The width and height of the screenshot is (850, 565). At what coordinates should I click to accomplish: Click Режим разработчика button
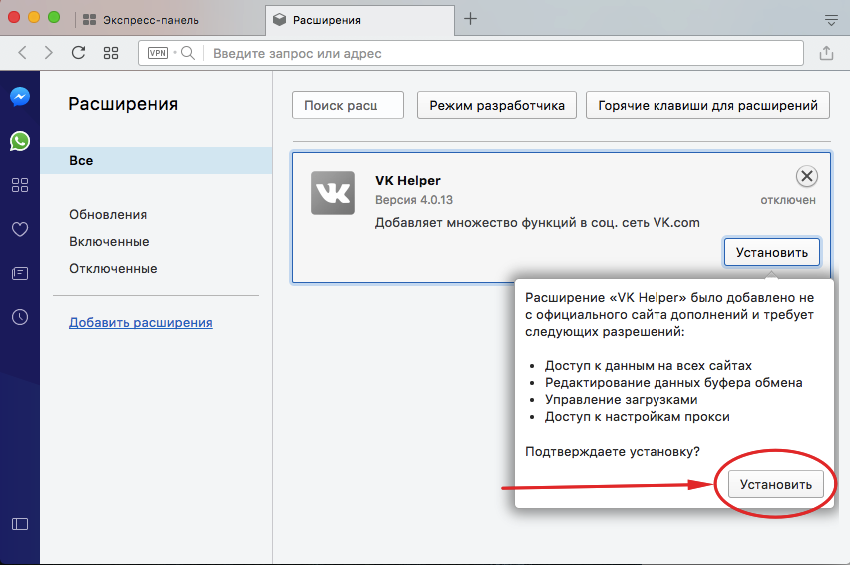click(497, 105)
